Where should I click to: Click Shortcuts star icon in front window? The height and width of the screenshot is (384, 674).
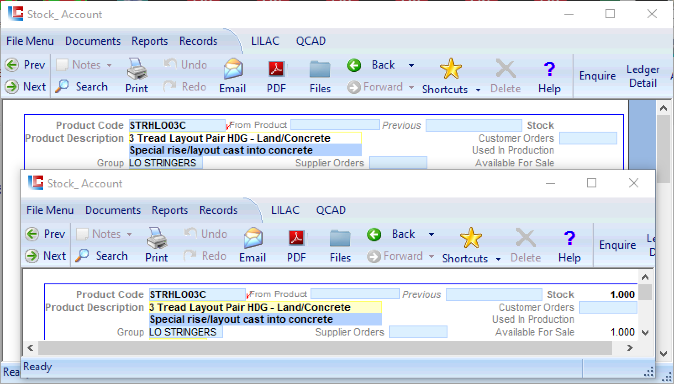471,238
